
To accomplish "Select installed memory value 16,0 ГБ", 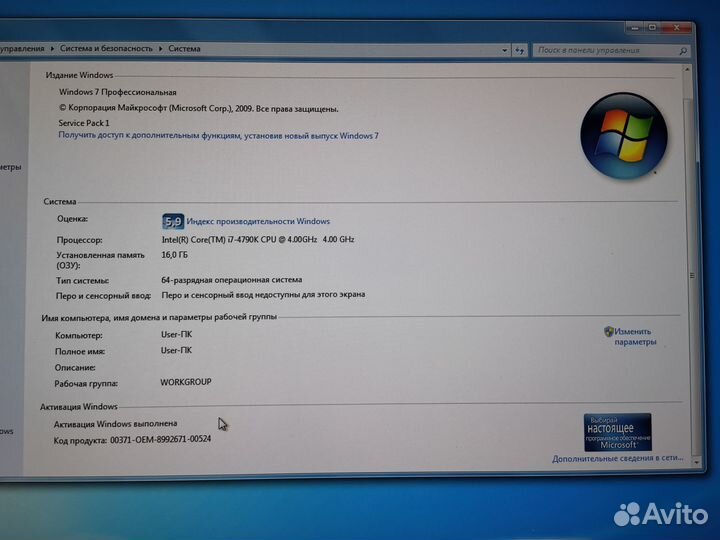I will [174, 255].
